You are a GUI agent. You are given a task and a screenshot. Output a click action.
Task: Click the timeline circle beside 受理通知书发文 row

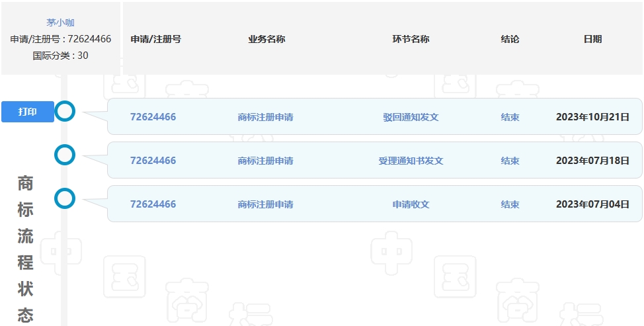point(64,155)
